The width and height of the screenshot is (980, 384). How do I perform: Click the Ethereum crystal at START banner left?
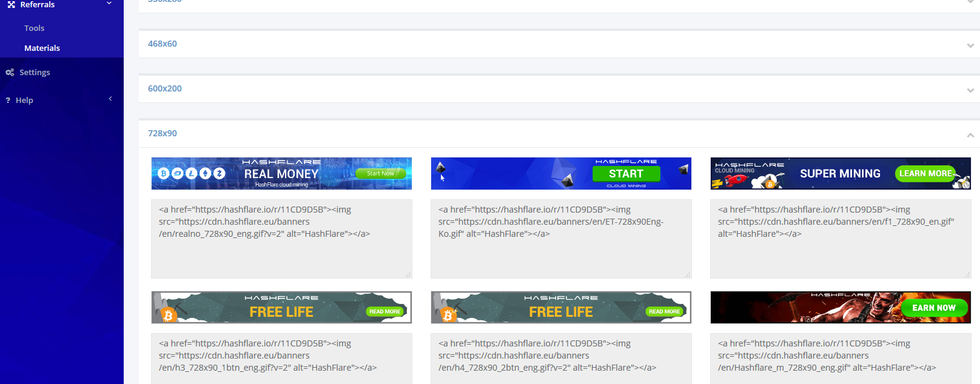pos(441,167)
